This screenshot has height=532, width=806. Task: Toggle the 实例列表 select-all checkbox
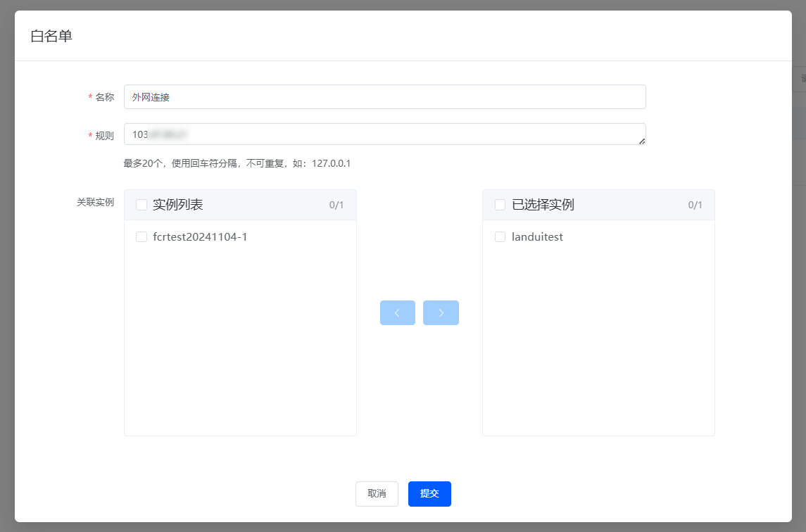(141, 205)
